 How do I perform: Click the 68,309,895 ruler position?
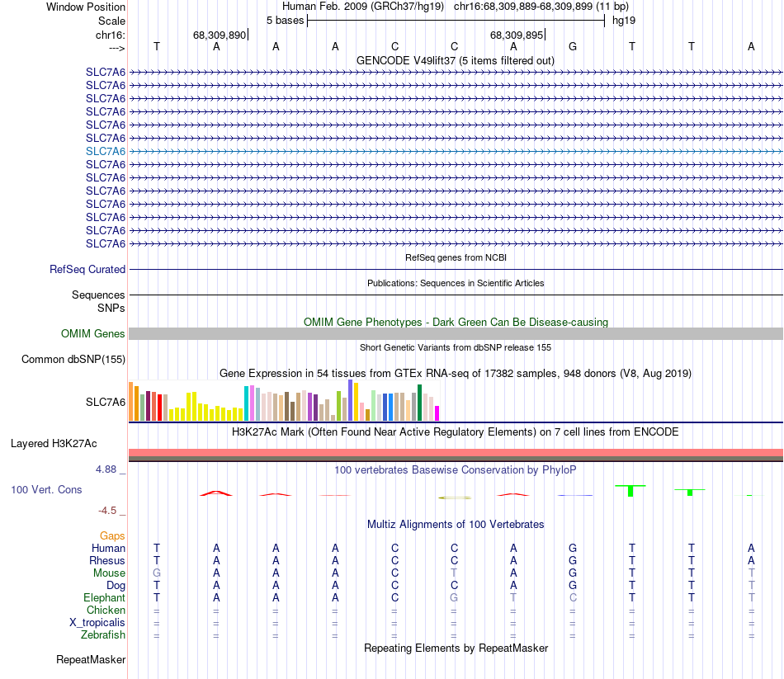517,35
